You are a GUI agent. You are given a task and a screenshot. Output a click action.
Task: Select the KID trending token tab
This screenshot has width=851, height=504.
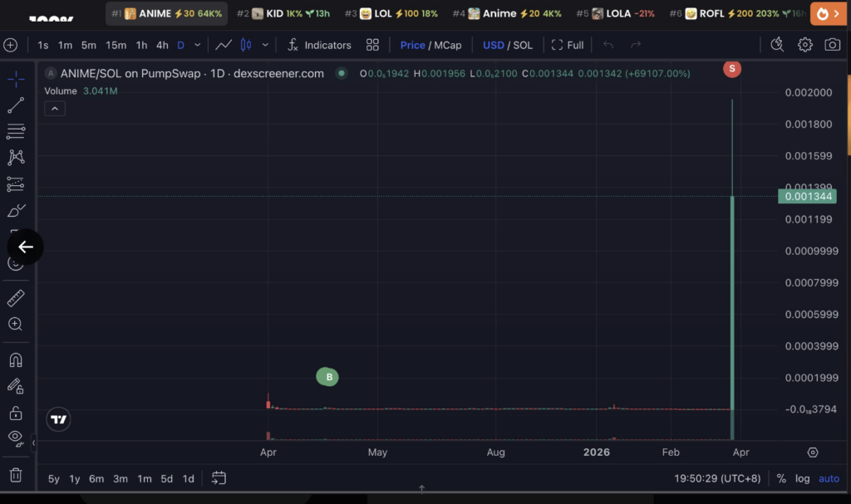[x=283, y=14]
